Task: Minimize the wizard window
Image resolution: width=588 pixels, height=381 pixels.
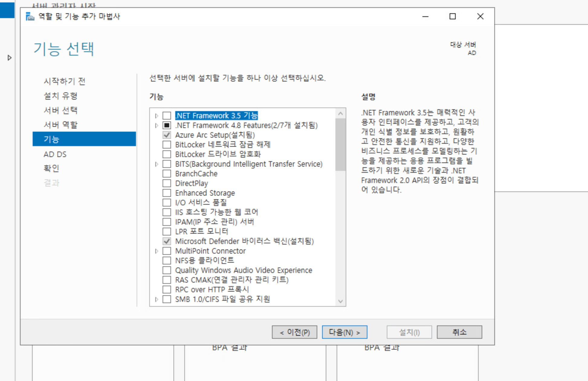Action: 425,16
